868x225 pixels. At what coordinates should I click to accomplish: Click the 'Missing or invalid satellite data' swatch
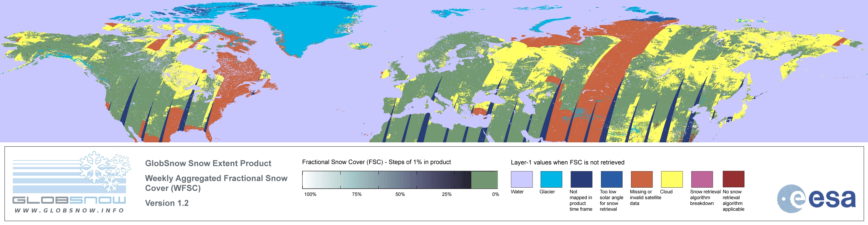(x=642, y=179)
